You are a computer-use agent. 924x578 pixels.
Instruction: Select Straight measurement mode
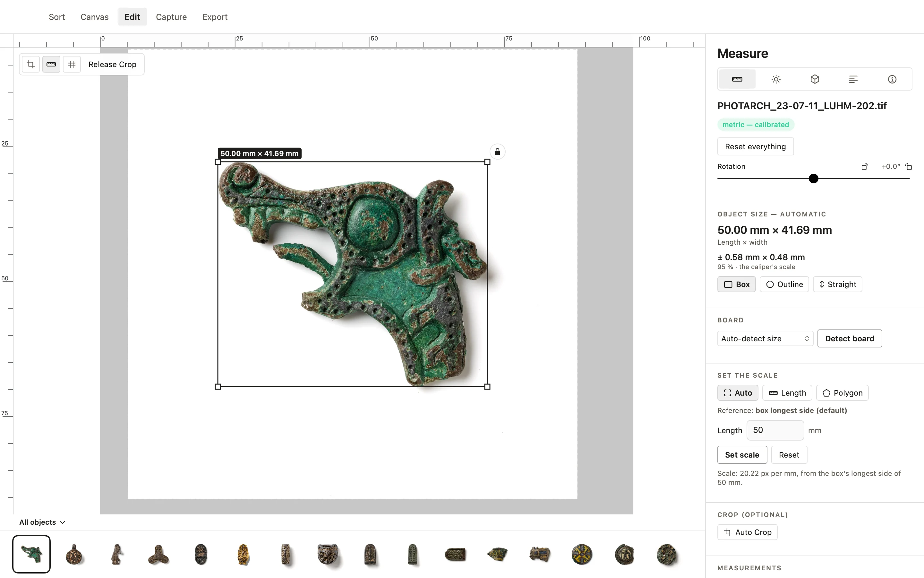(838, 285)
